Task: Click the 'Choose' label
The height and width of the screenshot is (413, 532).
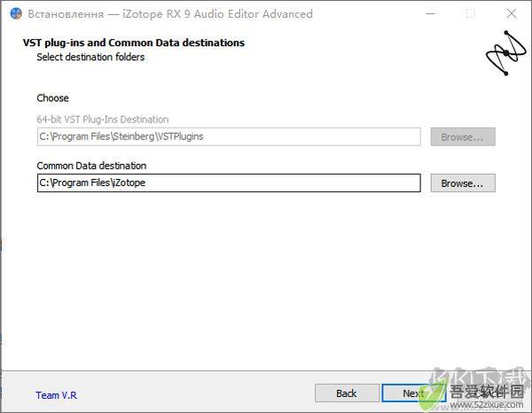Action: [52, 98]
